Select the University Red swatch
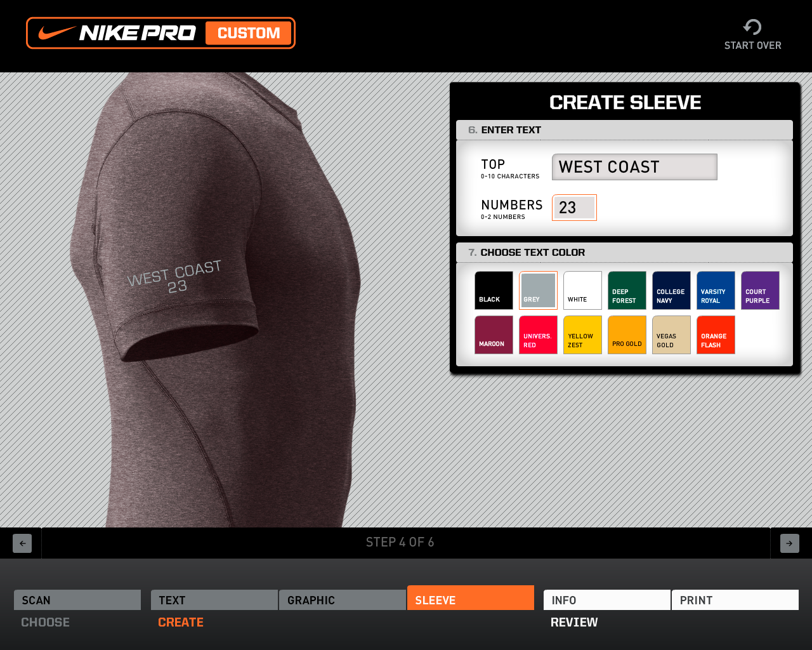Viewport: 812px width, 650px height. click(538, 335)
